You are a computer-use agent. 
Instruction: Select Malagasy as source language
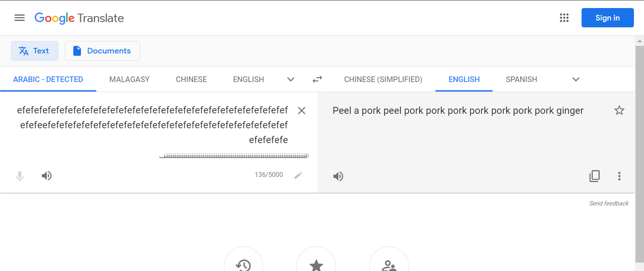click(x=129, y=79)
